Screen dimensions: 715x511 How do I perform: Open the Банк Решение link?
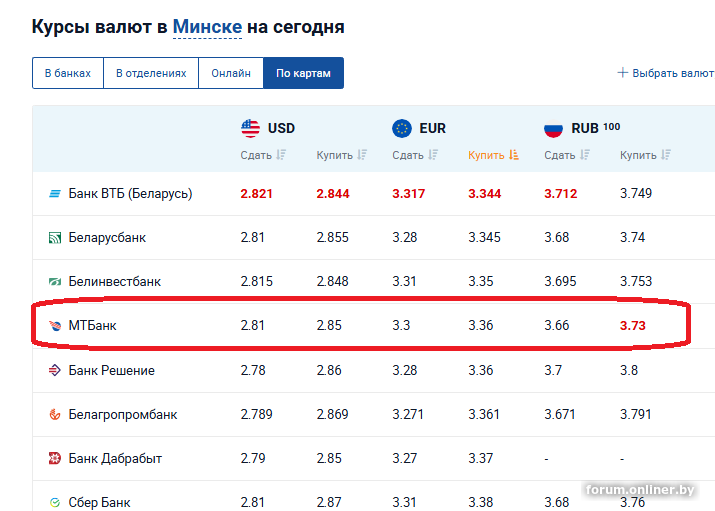click(111, 370)
